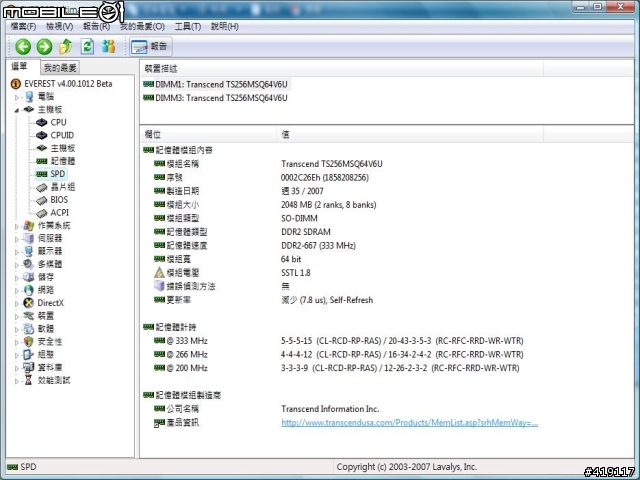
Task: Select the 模組名稱 row
Action: pos(268,164)
